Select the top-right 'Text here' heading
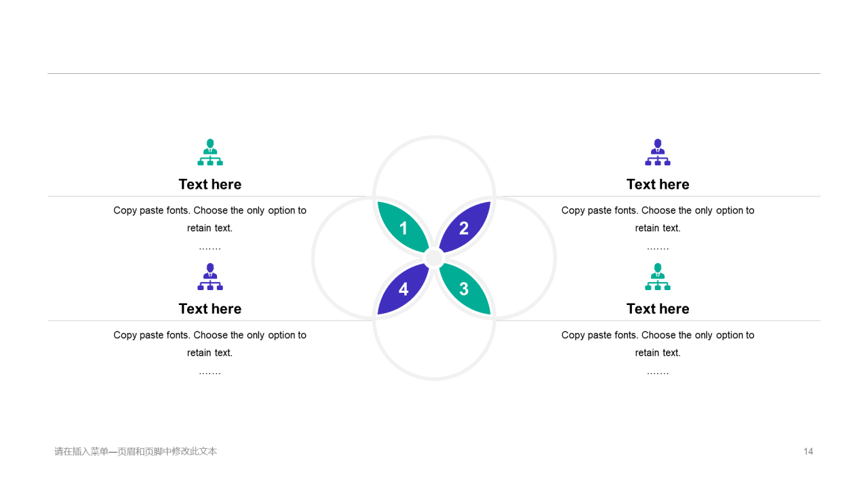 (658, 184)
